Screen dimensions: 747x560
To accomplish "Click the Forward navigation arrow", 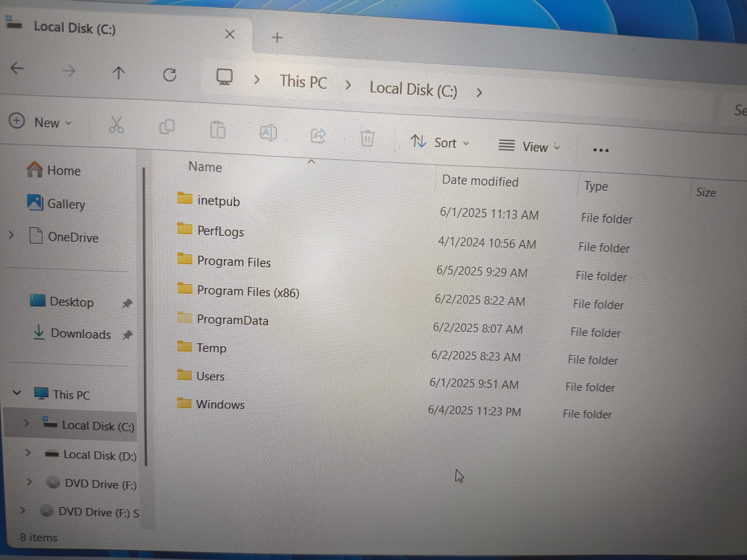I will pyautogui.click(x=69, y=71).
